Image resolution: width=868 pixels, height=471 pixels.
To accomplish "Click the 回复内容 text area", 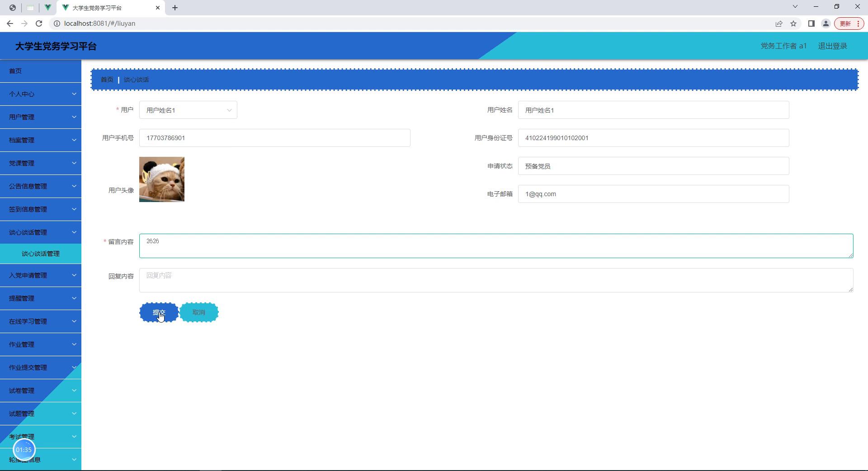I will pyautogui.click(x=496, y=280).
